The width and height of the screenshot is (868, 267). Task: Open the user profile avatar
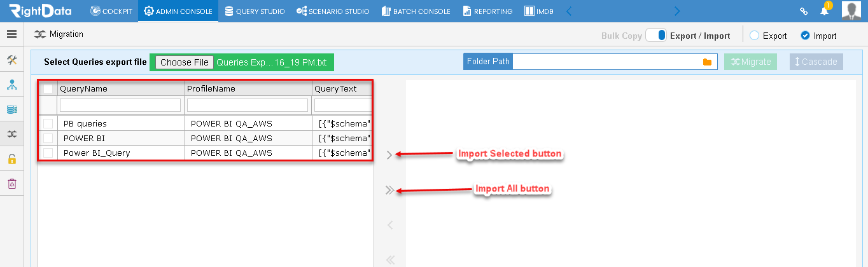coord(851,10)
